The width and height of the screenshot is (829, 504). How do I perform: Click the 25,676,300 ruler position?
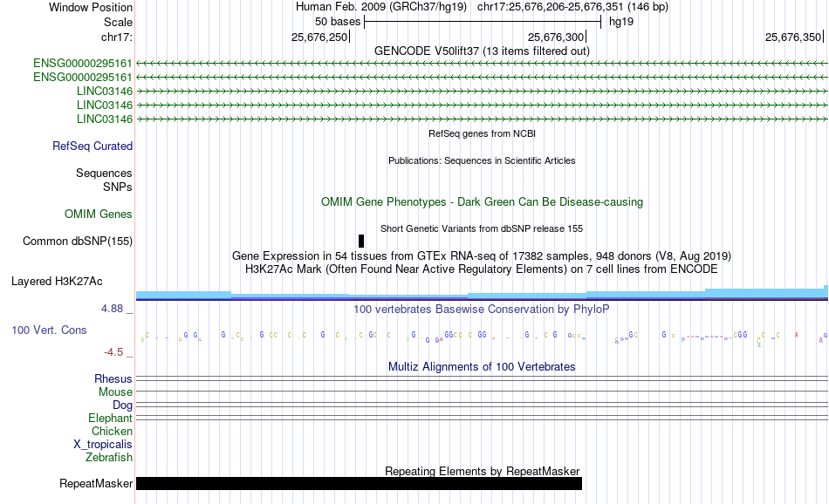556,37
